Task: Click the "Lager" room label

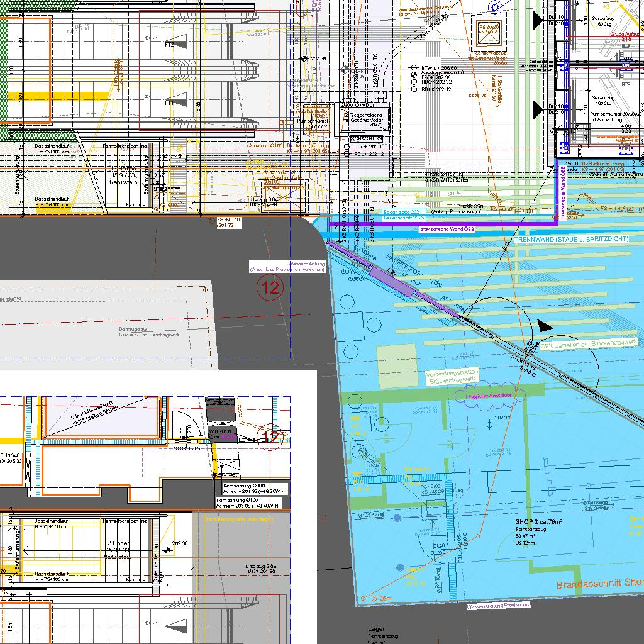Action: 377,629
